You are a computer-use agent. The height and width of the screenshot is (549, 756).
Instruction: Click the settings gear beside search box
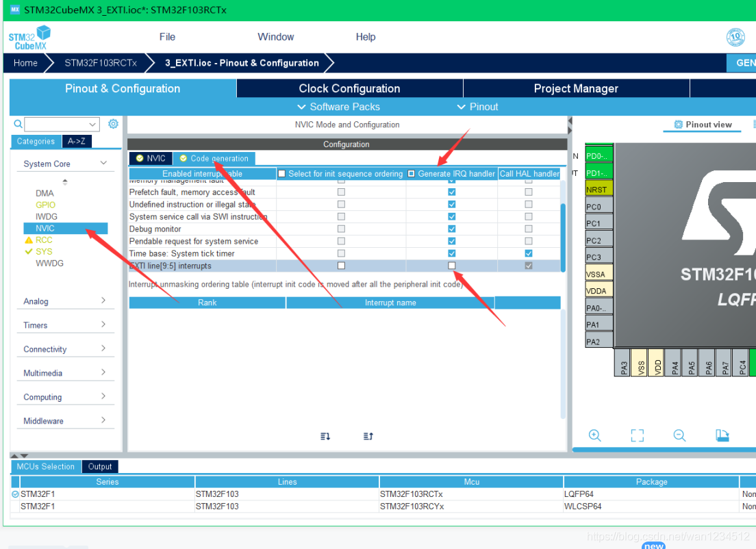[x=114, y=124]
